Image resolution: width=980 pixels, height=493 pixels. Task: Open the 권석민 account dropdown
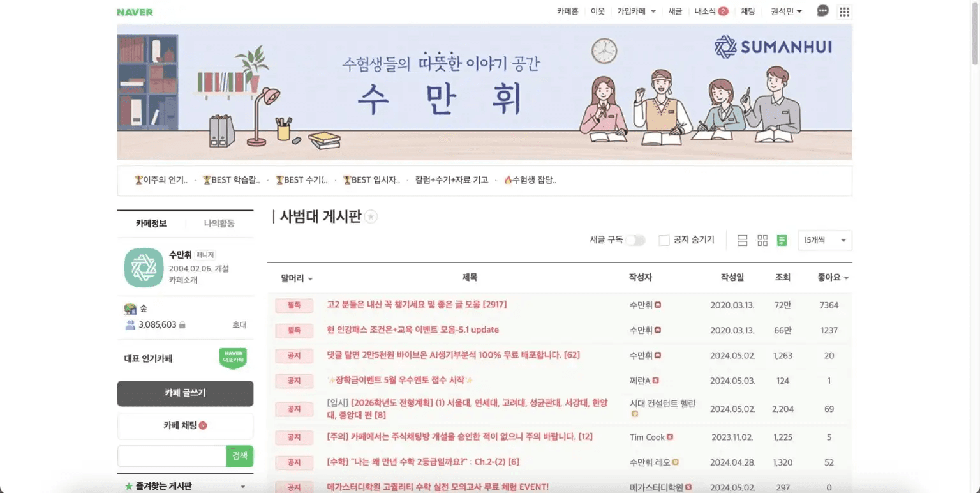coord(786,11)
